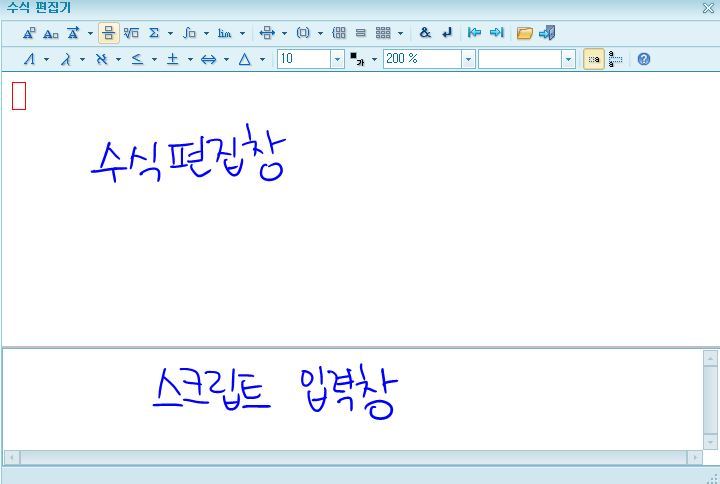Image resolution: width=720 pixels, height=484 pixels.
Task: Go to the previous item
Action: 474,33
